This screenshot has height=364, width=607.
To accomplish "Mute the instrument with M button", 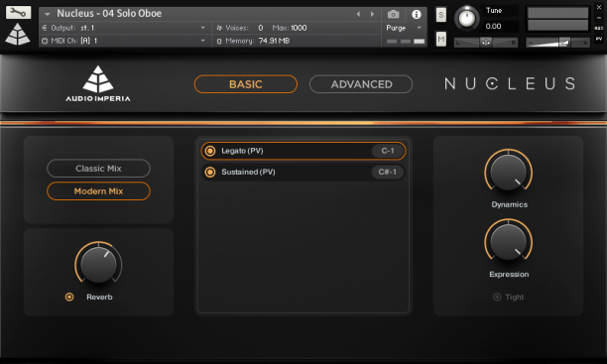I will tap(441, 39).
